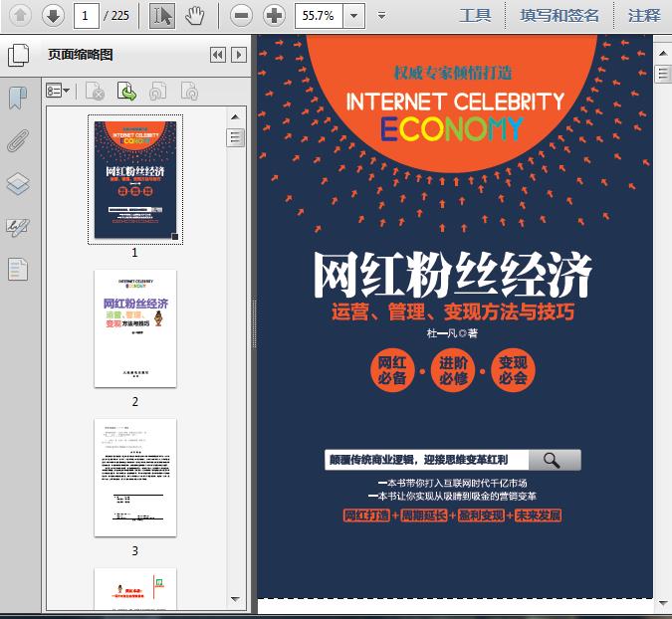The width and height of the screenshot is (672, 619).
Task: Click page label 3 under third thumbnail
Action: click(x=135, y=550)
